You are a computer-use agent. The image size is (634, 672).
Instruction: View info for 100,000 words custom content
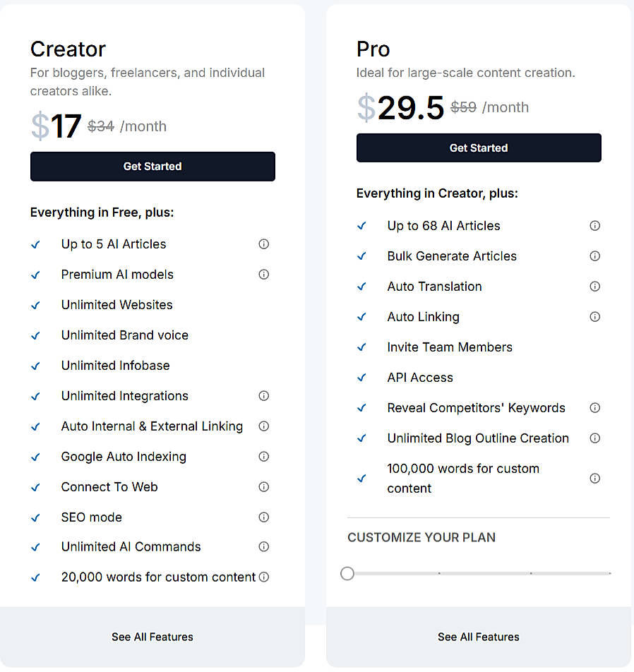point(595,478)
